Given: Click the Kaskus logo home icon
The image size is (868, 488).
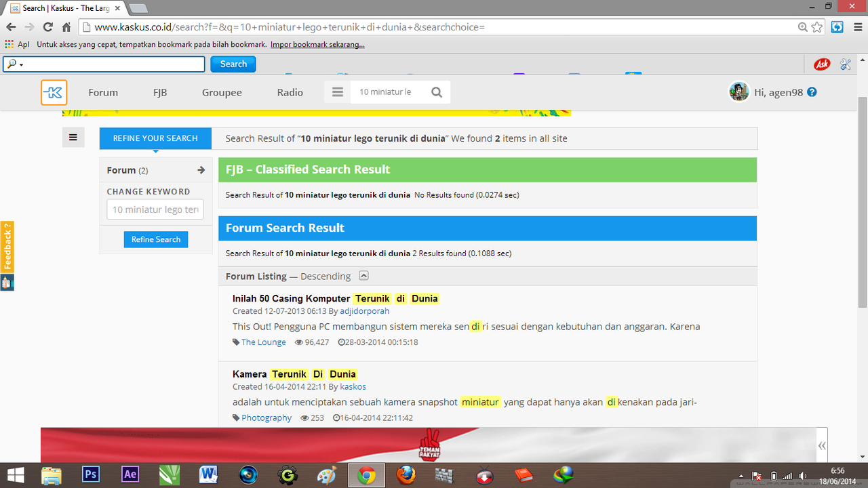Looking at the screenshot, I should pyautogui.click(x=54, y=92).
